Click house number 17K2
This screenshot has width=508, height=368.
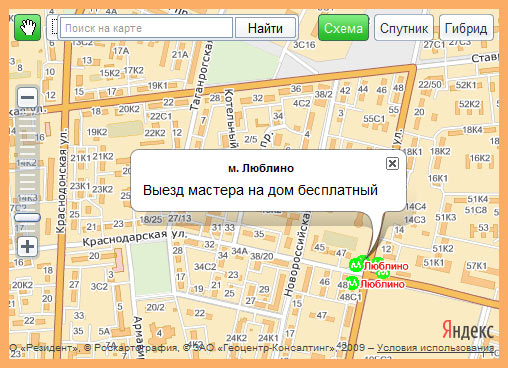134,70
